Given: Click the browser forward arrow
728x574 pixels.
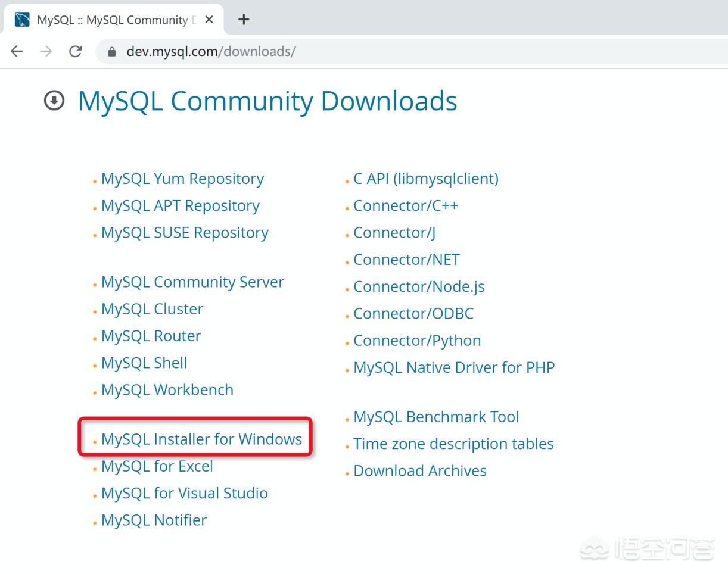Looking at the screenshot, I should coord(46,51).
